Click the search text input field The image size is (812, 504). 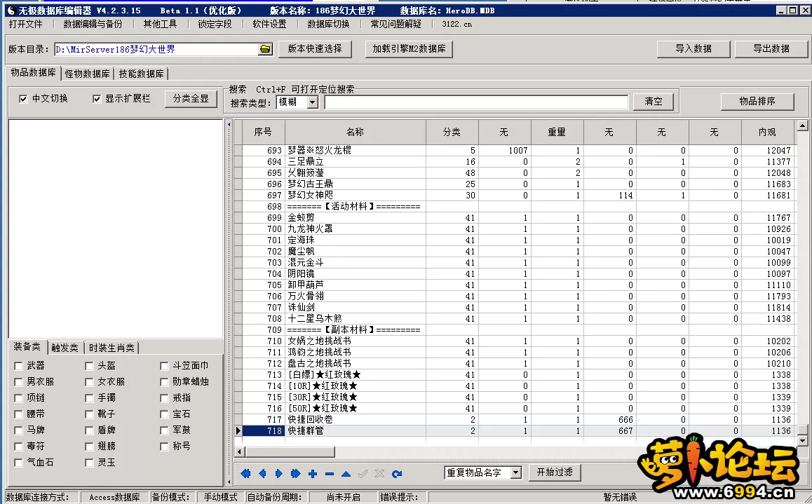point(476,102)
